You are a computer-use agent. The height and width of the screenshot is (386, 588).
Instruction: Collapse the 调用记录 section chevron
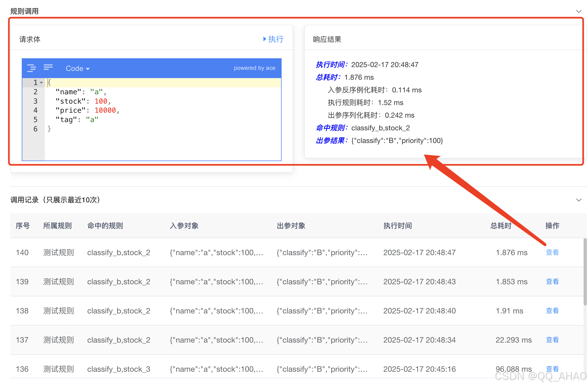pos(579,200)
